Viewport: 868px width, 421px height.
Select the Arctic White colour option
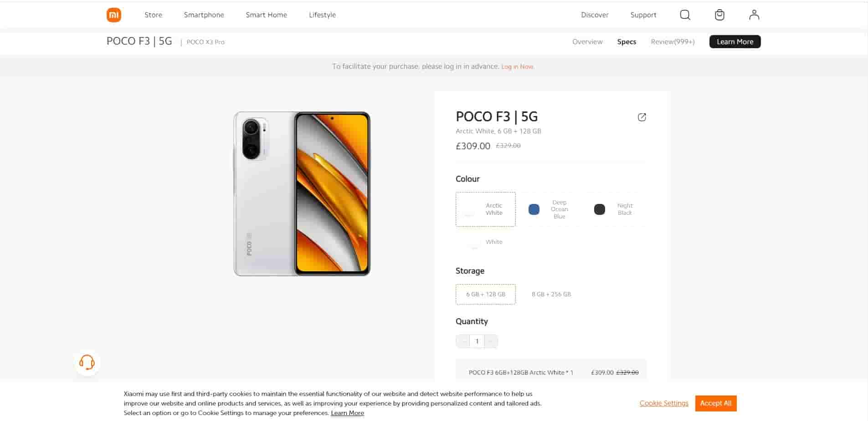485,209
